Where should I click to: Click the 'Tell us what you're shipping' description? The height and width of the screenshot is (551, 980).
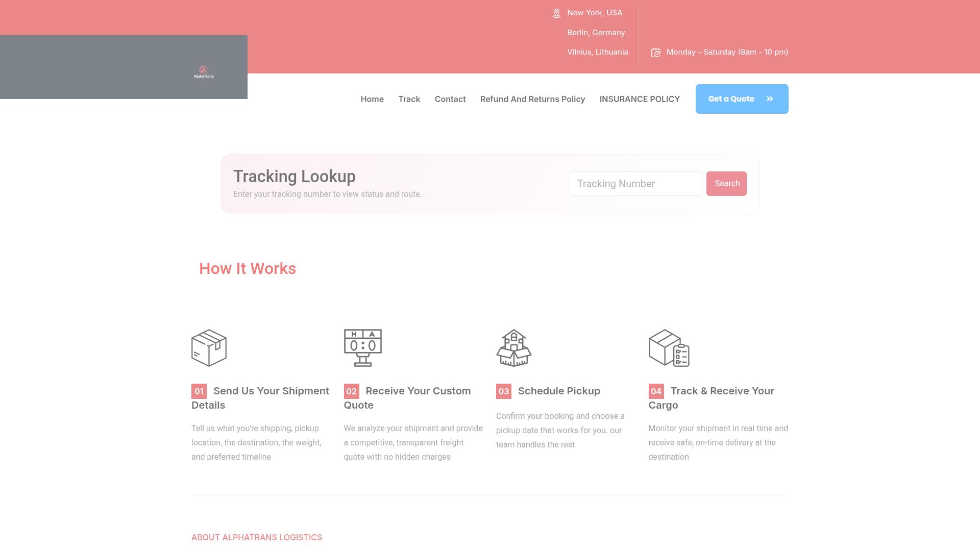[257, 443]
